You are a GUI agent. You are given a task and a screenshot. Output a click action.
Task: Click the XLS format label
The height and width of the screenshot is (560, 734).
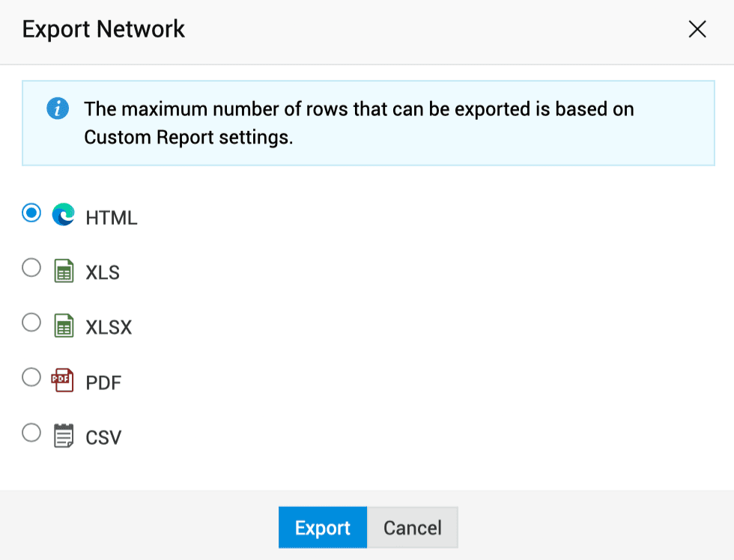pos(103,273)
